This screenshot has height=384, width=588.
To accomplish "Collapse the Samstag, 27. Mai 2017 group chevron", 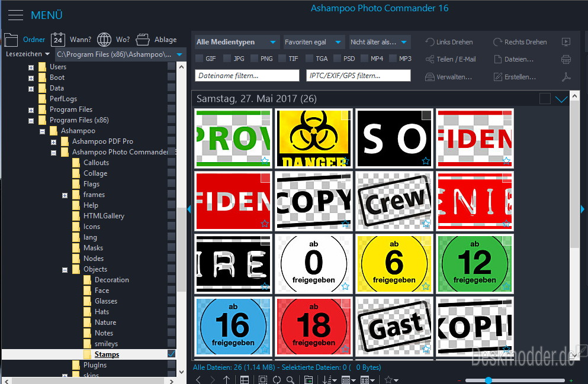I will (x=561, y=99).
